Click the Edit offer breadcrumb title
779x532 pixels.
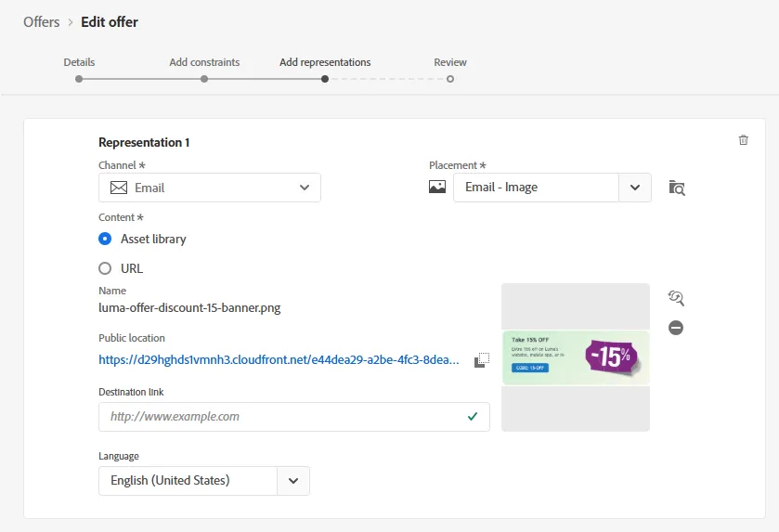tap(110, 22)
